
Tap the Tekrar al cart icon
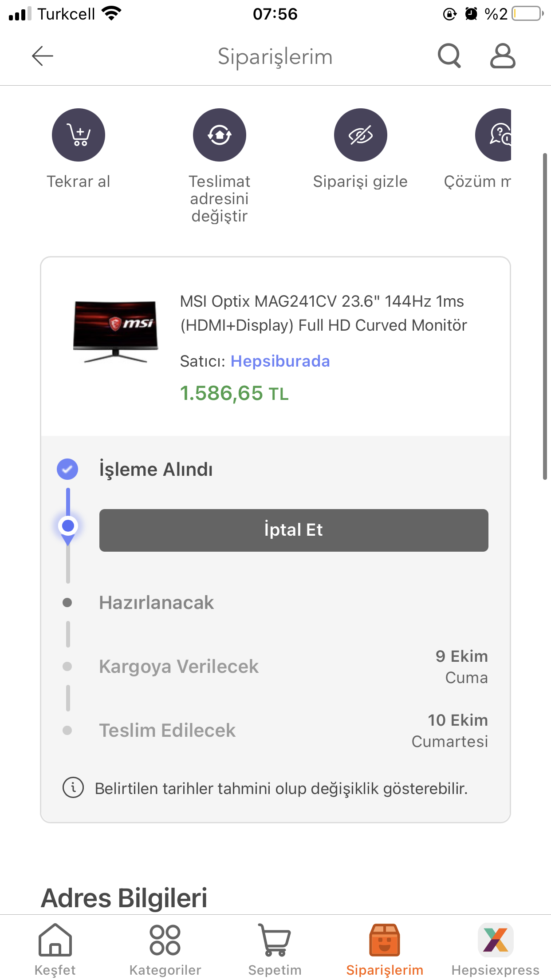[79, 135]
